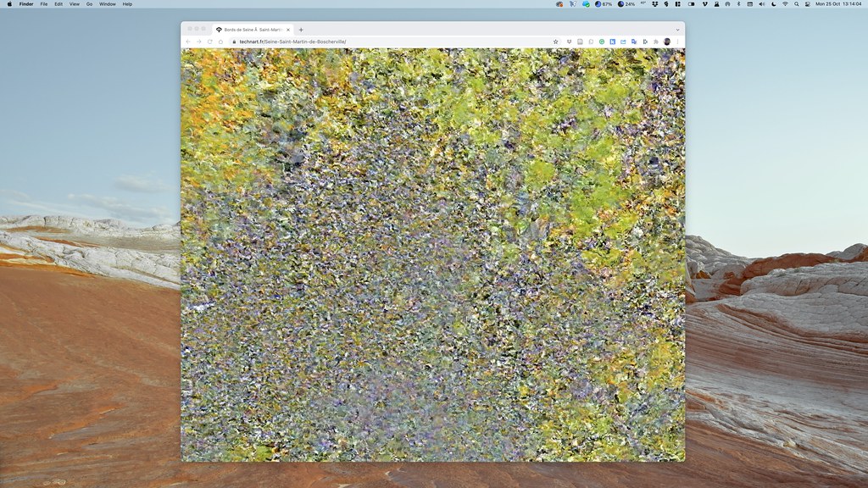Open the Google Translate extension

(634, 42)
